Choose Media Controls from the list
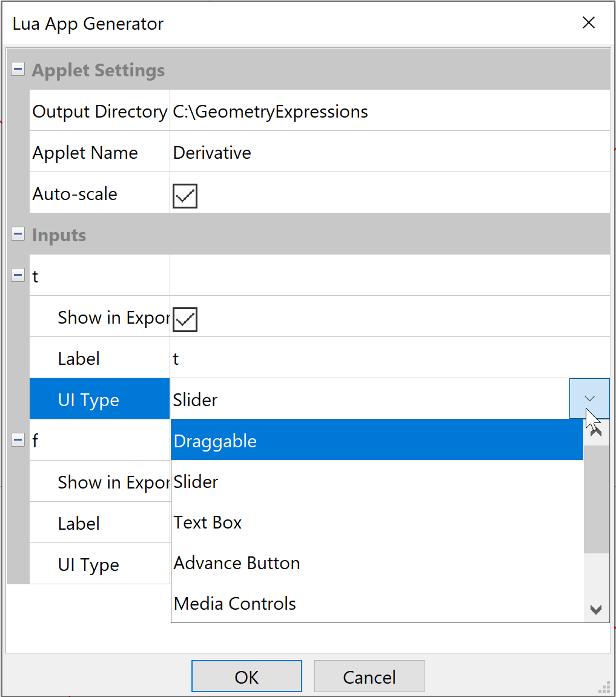 [376, 604]
